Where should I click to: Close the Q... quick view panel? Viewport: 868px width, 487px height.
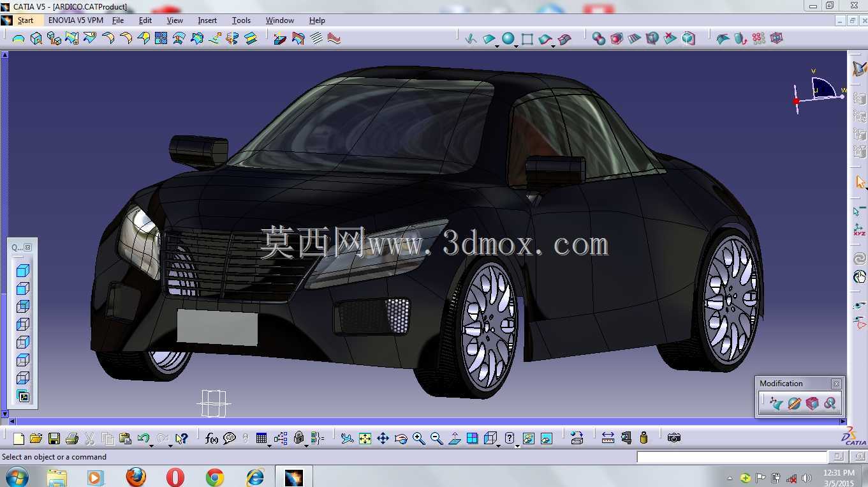[x=27, y=247]
